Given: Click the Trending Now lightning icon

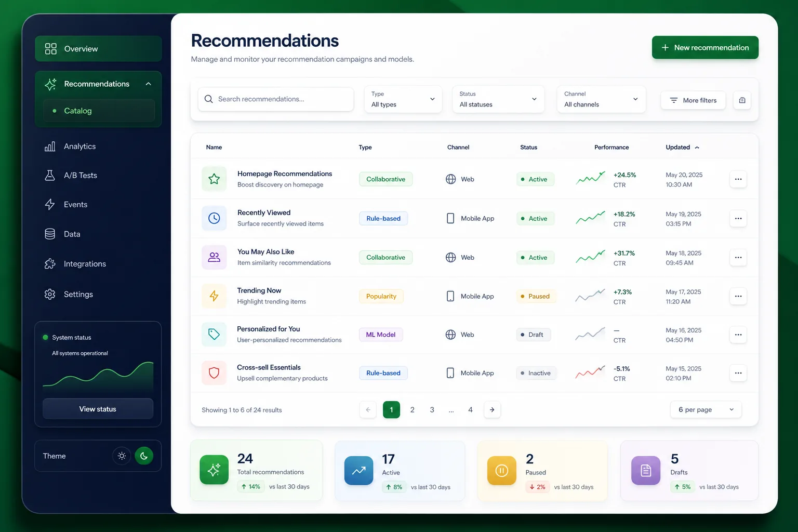Looking at the screenshot, I should tap(214, 296).
